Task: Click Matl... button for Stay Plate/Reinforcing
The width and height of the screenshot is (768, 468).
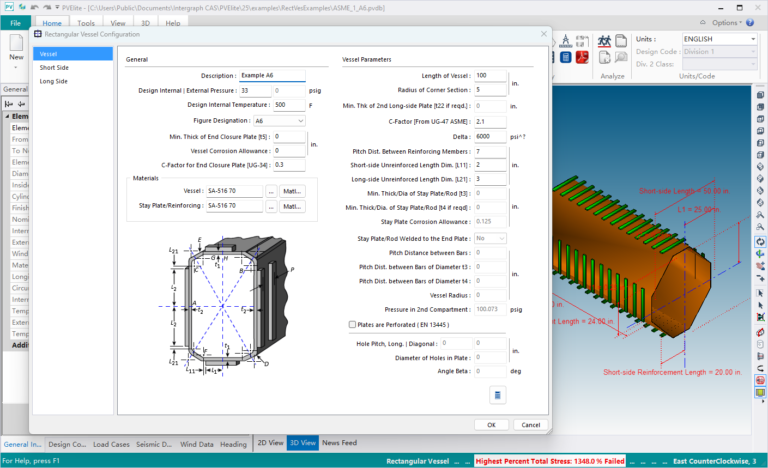Action: coord(292,206)
